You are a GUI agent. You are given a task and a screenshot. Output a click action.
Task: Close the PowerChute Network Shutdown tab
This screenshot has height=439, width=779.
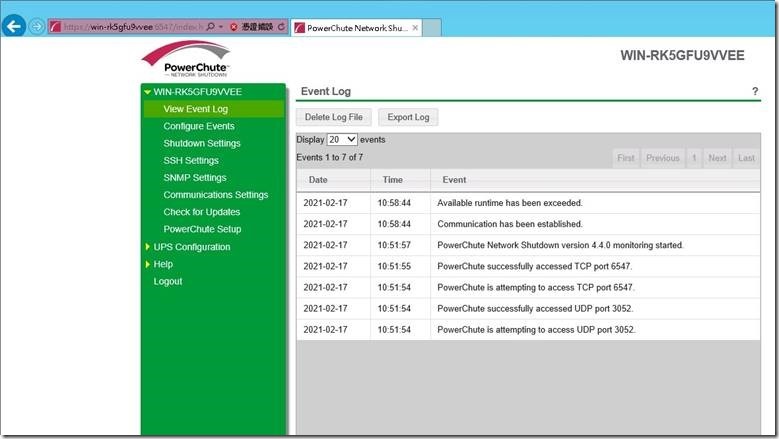415,27
